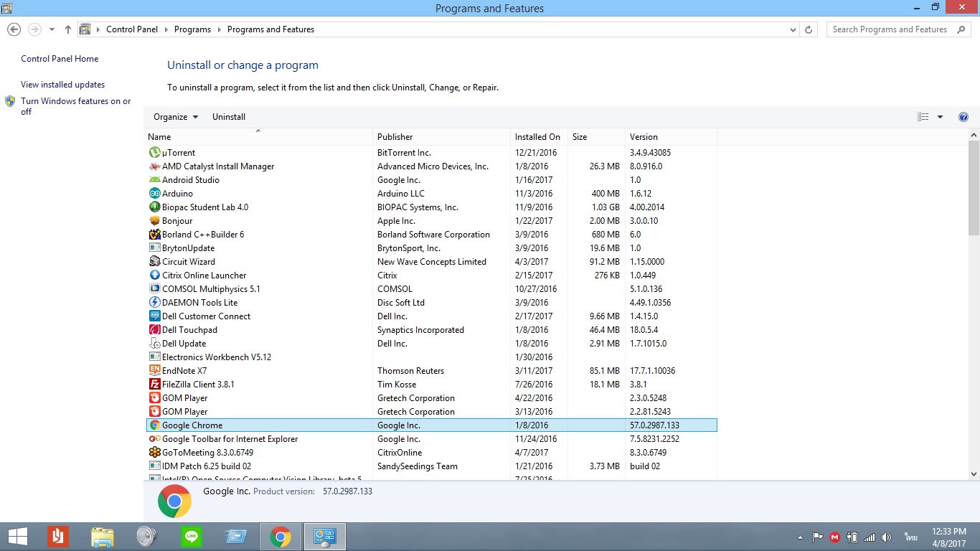Open Turn Windows features on or off
Screen dimensions: 980x551
[76, 106]
